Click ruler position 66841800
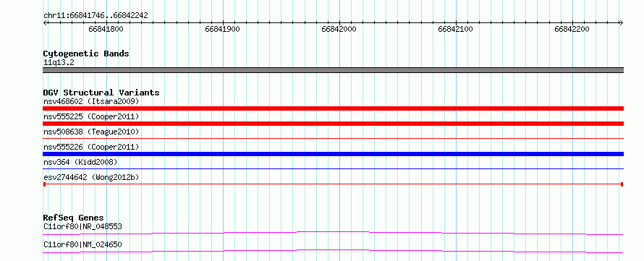The width and height of the screenshot is (644, 261). pyautogui.click(x=106, y=29)
